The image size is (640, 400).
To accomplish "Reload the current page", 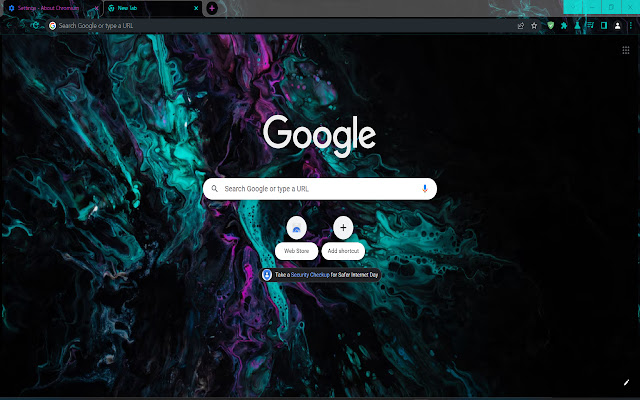I will pyautogui.click(x=36, y=25).
